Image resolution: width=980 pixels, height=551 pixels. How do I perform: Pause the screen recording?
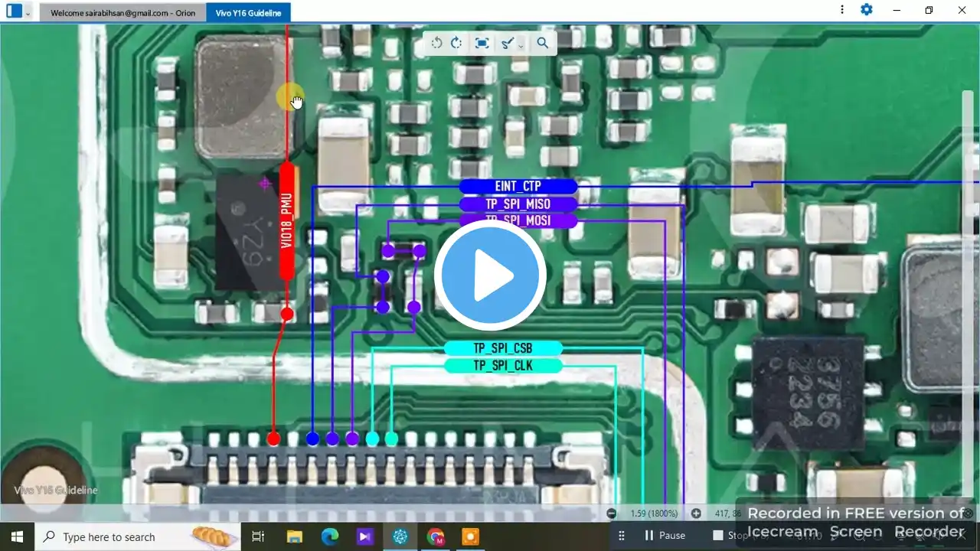[664, 536]
